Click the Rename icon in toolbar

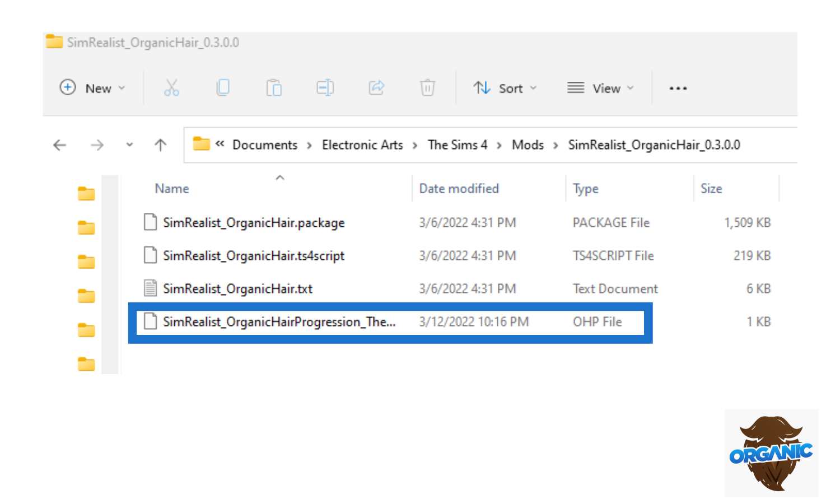(x=325, y=88)
